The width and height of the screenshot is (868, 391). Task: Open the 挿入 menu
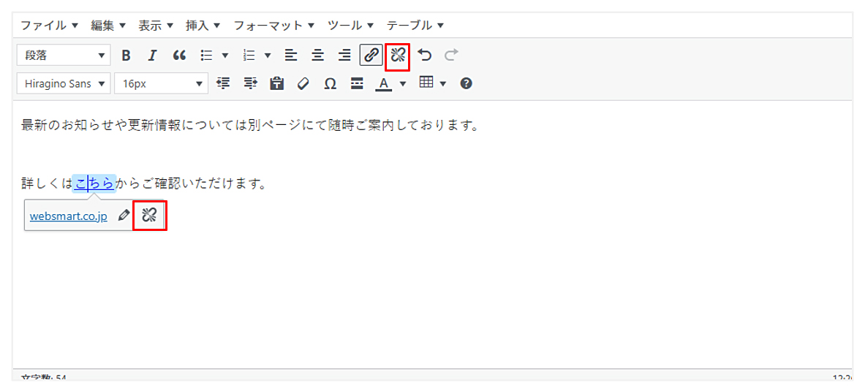[x=203, y=25]
